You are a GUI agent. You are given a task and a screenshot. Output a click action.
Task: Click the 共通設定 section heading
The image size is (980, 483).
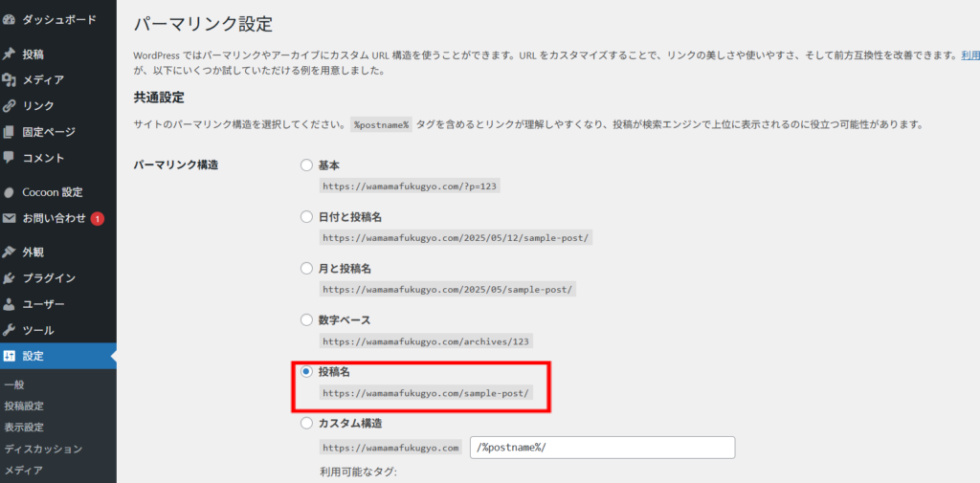[159, 98]
